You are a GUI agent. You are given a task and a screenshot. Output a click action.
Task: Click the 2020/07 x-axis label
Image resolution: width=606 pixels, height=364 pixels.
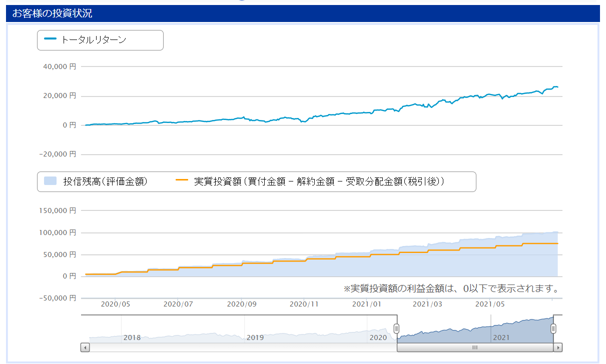click(x=179, y=303)
